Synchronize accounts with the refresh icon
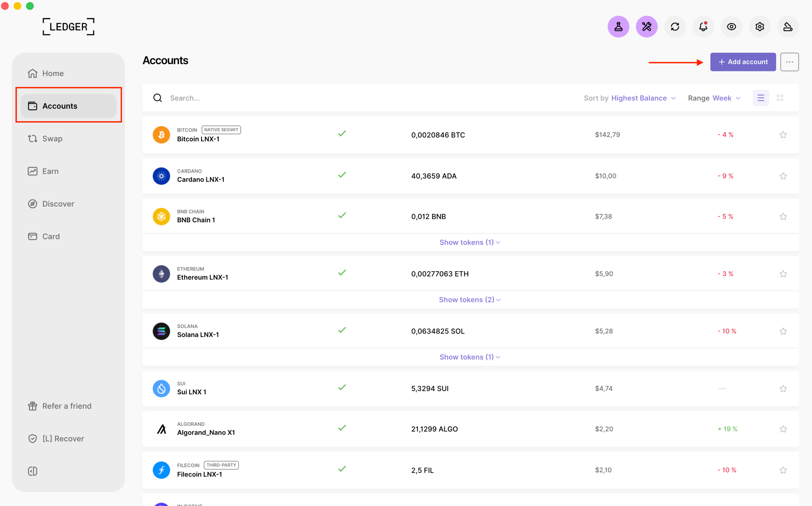Viewport: 812px width, 506px height. pos(675,27)
